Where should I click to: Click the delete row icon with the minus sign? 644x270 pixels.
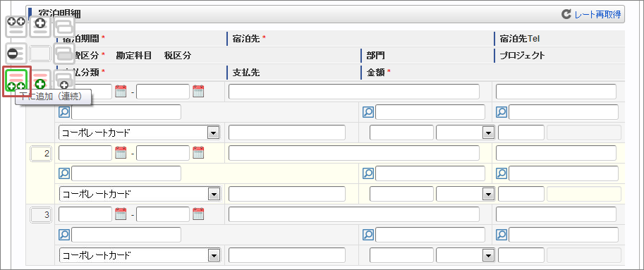[16, 54]
